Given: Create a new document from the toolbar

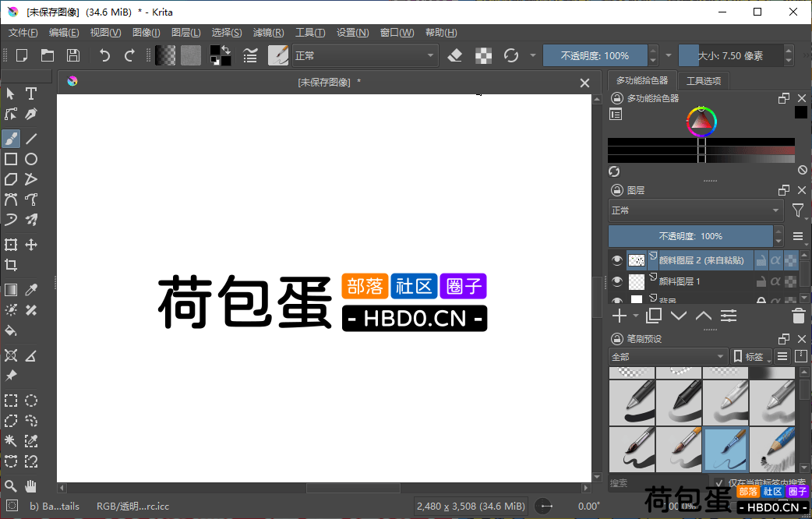Looking at the screenshot, I should click(22, 55).
